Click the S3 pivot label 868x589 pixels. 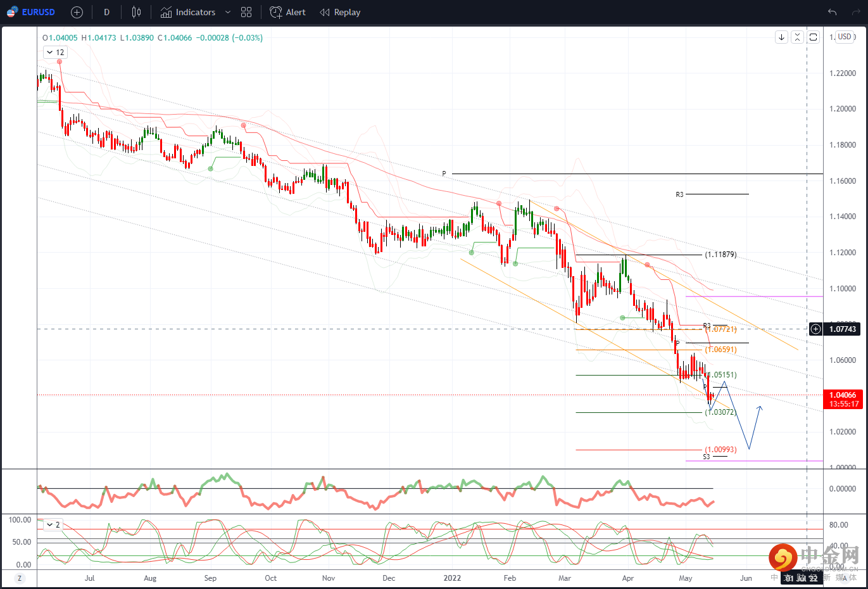707,457
